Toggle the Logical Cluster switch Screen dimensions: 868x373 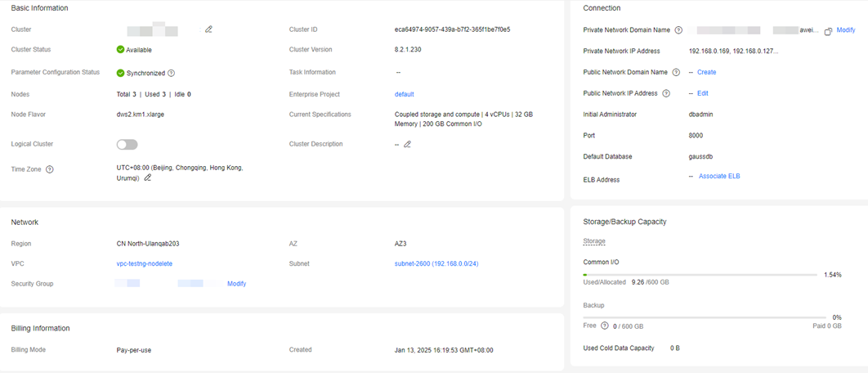(x=128, y=145)
